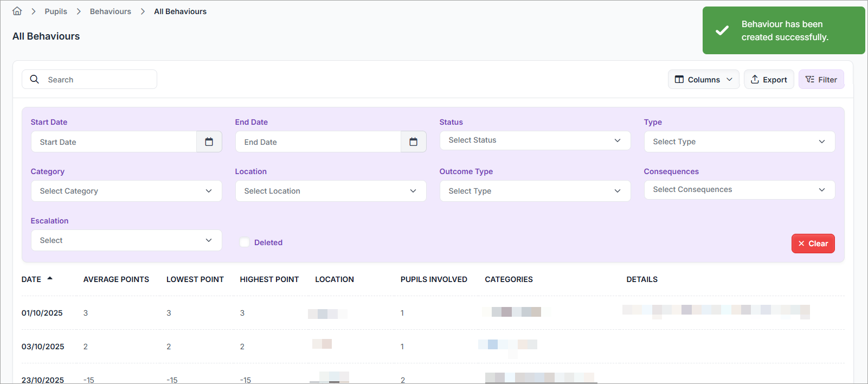This screenshot has height=384, width=868.
Task: Sort by Average Points column header
Action: point(116,279)
